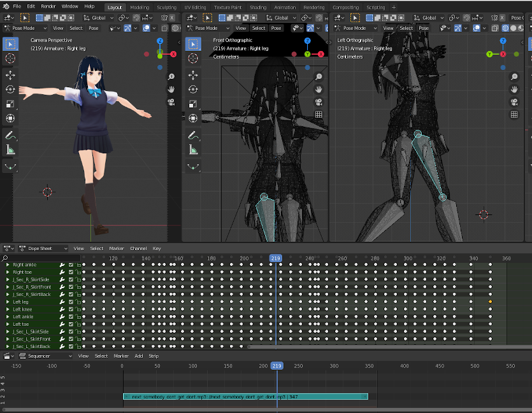The width and height of the screenshot is (532, 413).
Task: Click the Strip menu in Sequencer
Action: pyautogui.click(x=154, y=356)
